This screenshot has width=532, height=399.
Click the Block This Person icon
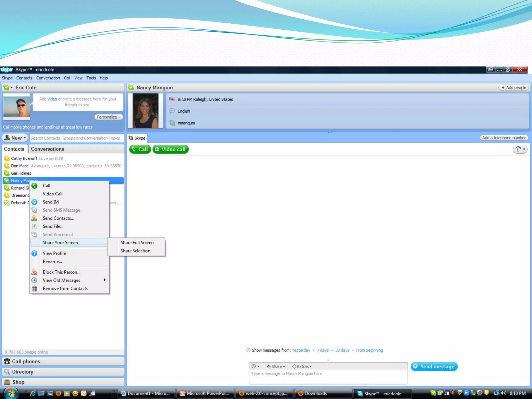34,272
